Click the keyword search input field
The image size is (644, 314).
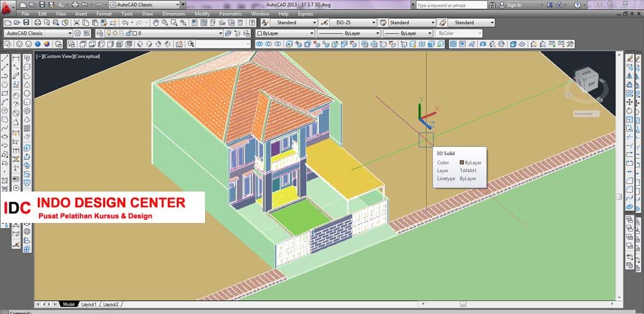pyautogui.click(x=451, y=5)
